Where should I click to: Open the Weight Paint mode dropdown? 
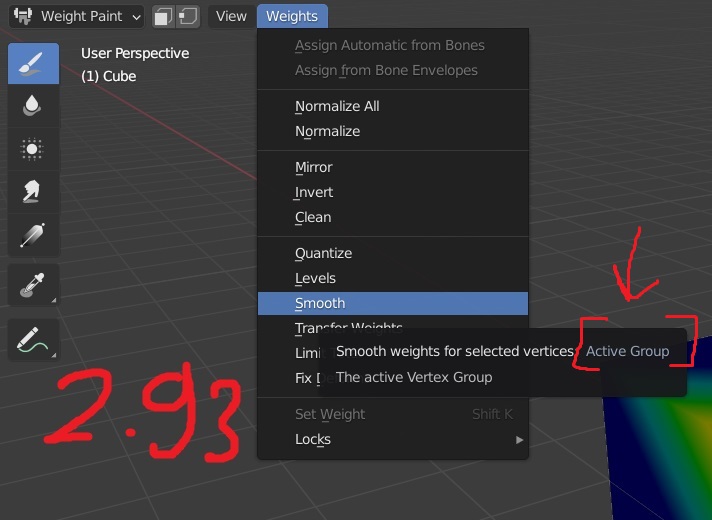(x=76, y=17)
